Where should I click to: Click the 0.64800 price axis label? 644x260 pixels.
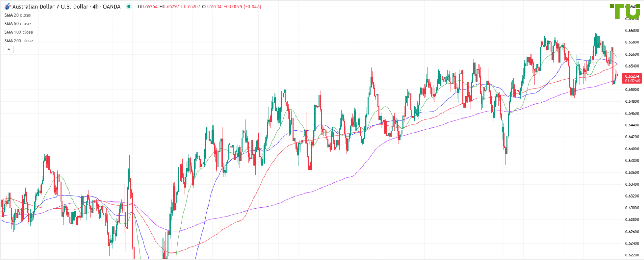click(632, 102)
